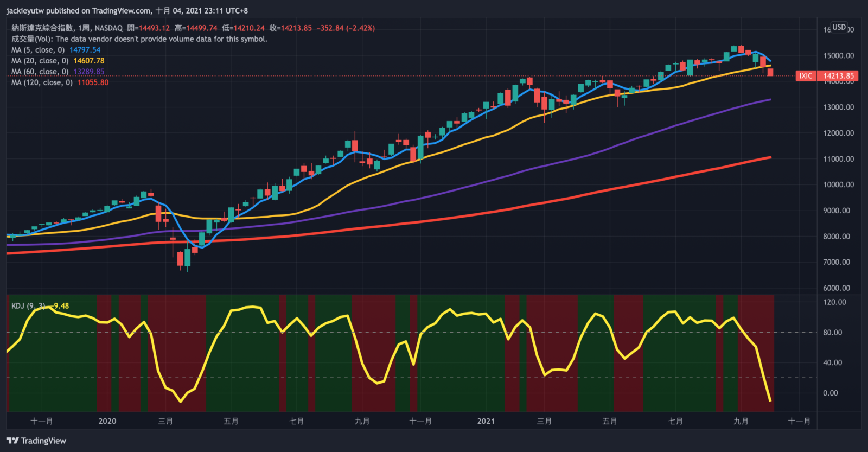The height and width of the screenshot is (452, 868).
Task: Click the 12000.00 price scale label
Action: (838, 133)
